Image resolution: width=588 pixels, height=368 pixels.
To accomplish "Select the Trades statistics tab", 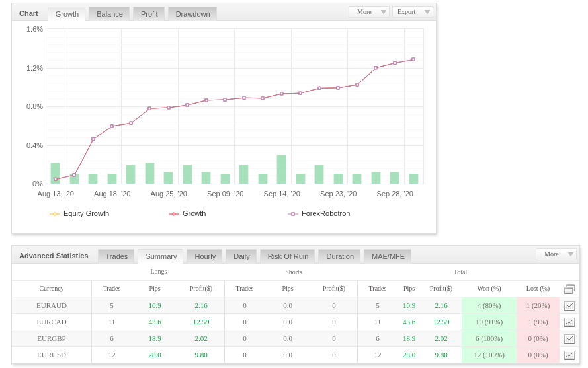I will pyautogui.click(x=116, y=256).
